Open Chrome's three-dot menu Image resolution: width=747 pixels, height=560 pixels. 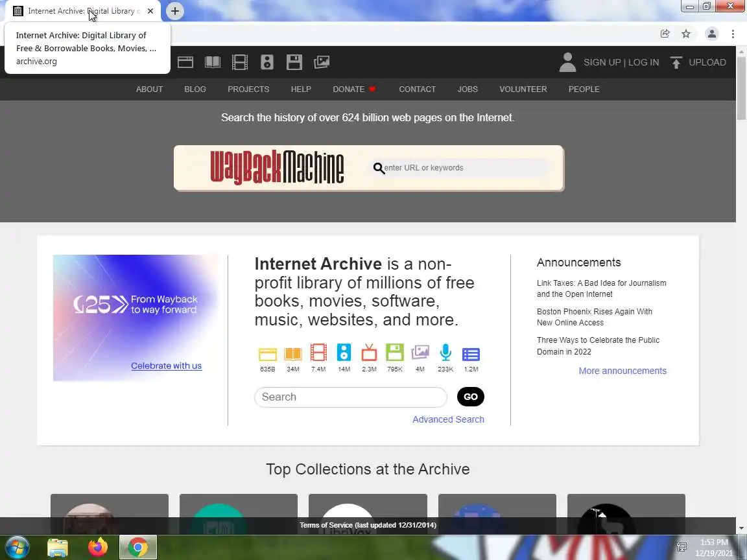pos(733,33)
